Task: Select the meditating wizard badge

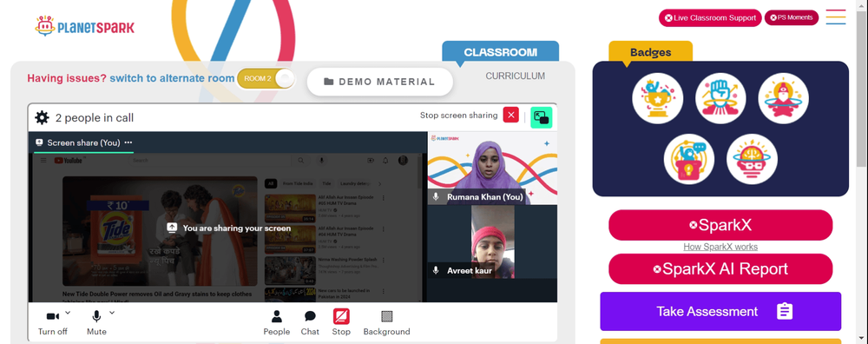Action: click(783, 99)
